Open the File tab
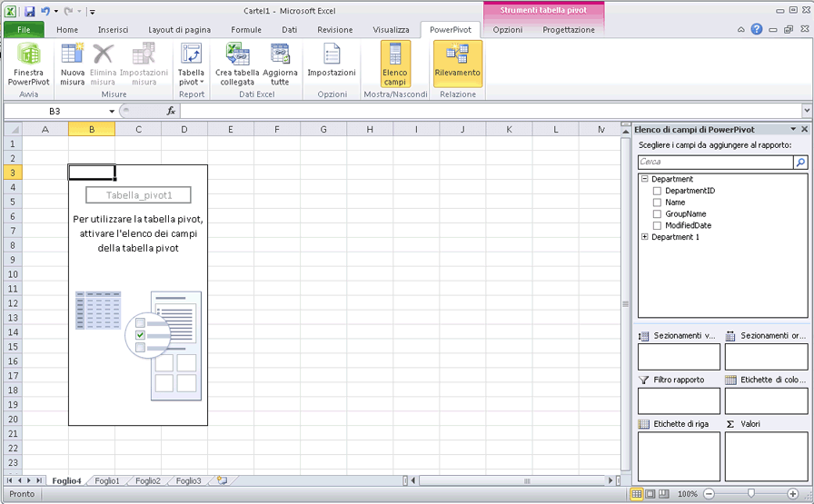 point(24,30)
